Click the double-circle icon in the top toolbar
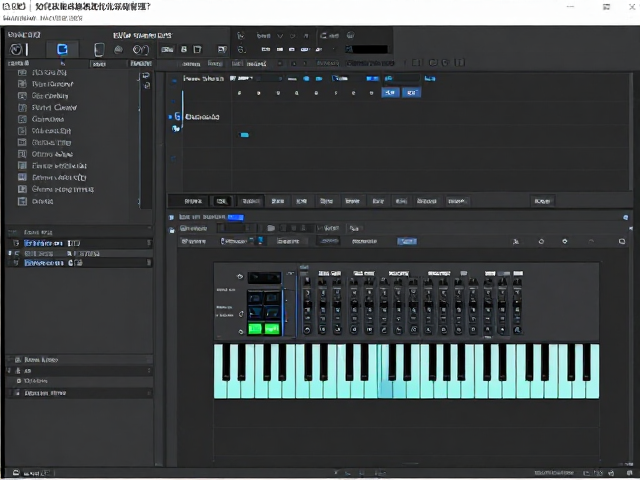 140,50
